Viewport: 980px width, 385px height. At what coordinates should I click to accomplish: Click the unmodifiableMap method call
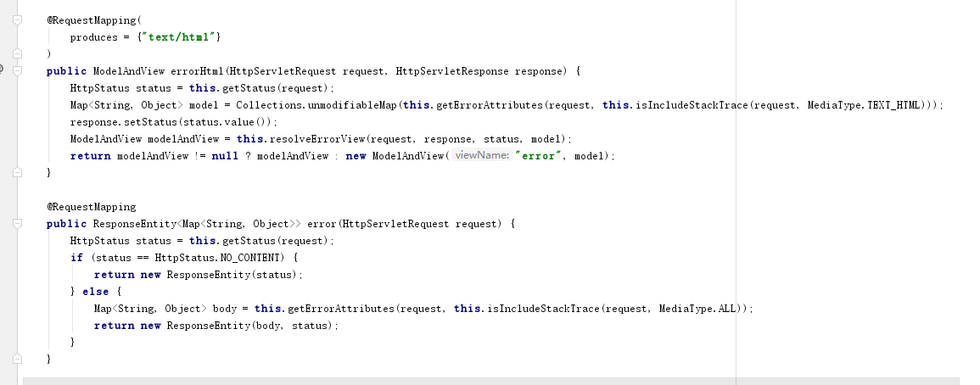[x=352, y=105]
